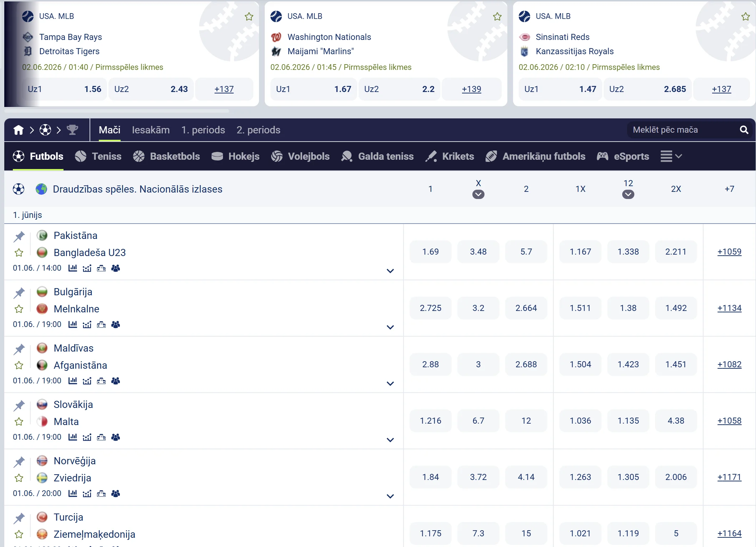Favorite the Sinsinati Reds game card
This screenshot has height=547, width=756.
tap(746, 16)
